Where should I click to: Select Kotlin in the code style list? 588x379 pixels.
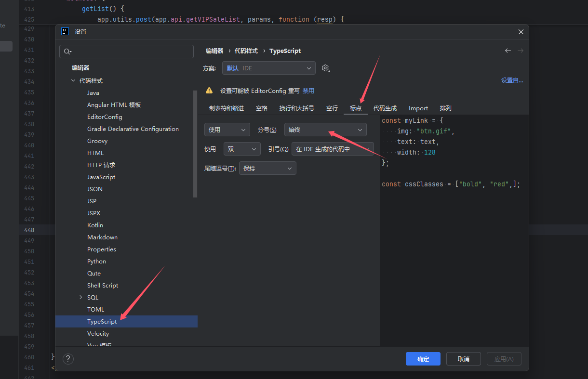coord(95,225)
